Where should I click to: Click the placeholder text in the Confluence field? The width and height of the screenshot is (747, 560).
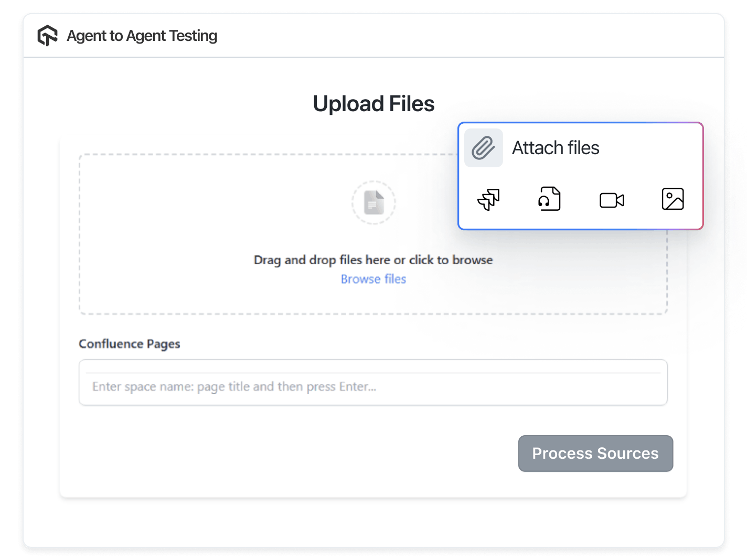pyautogui.click(x=234, y=386)
